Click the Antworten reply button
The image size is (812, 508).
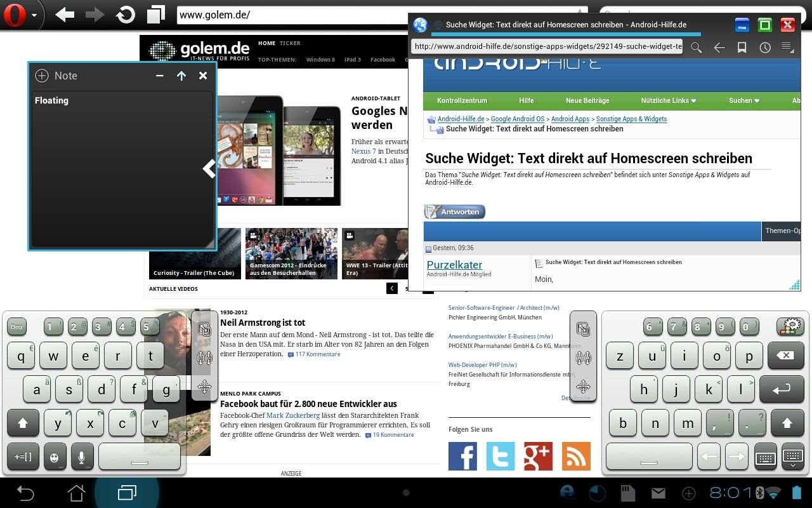(455, 212)
